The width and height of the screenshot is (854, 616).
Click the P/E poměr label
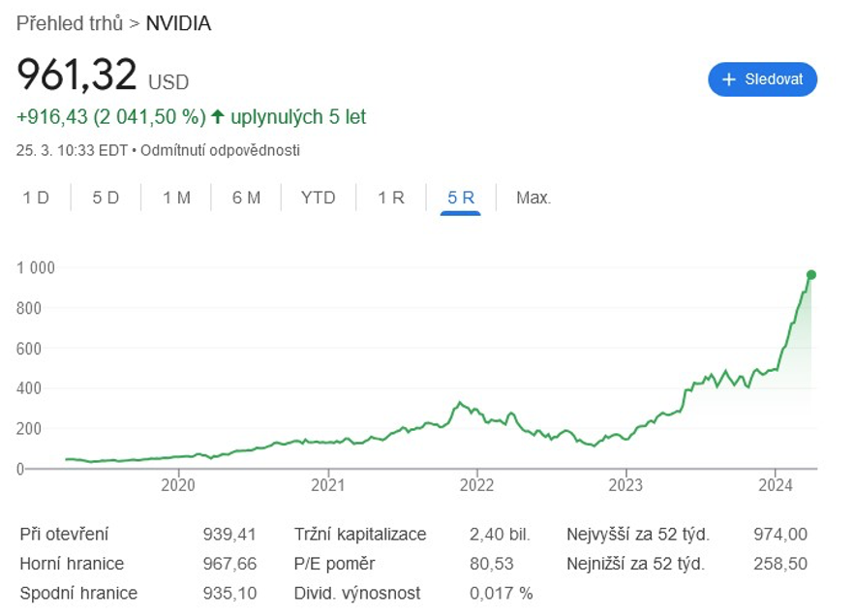(334, 563)
